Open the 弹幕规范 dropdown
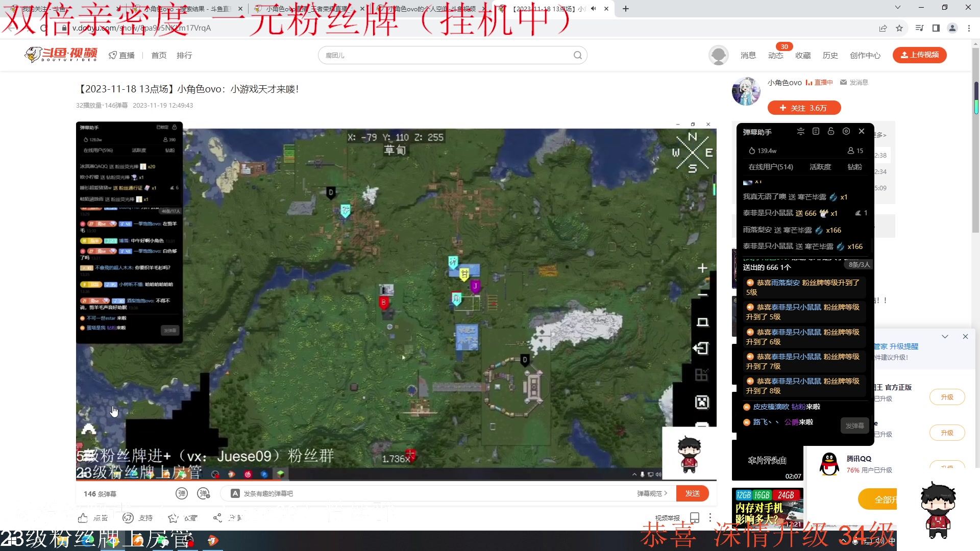 click(x=652, y=493)
